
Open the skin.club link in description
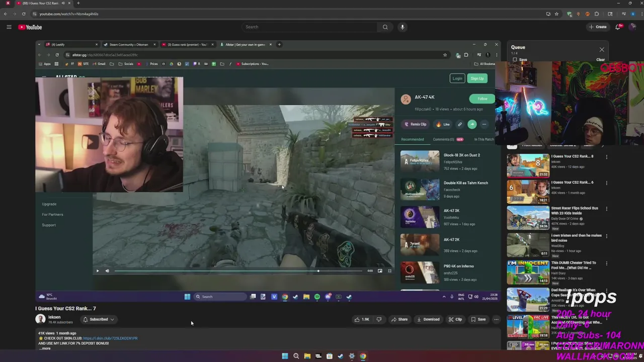tap(110, 338)
